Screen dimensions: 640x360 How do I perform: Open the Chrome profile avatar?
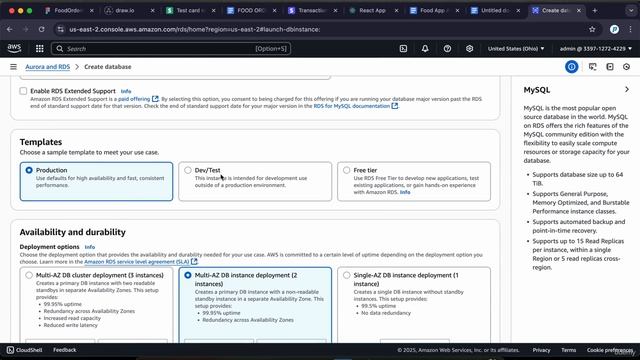614,29
